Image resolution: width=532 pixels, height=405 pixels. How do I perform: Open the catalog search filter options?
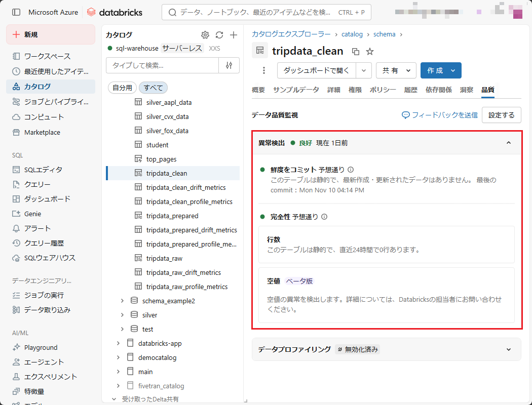(x=229, y=65)
